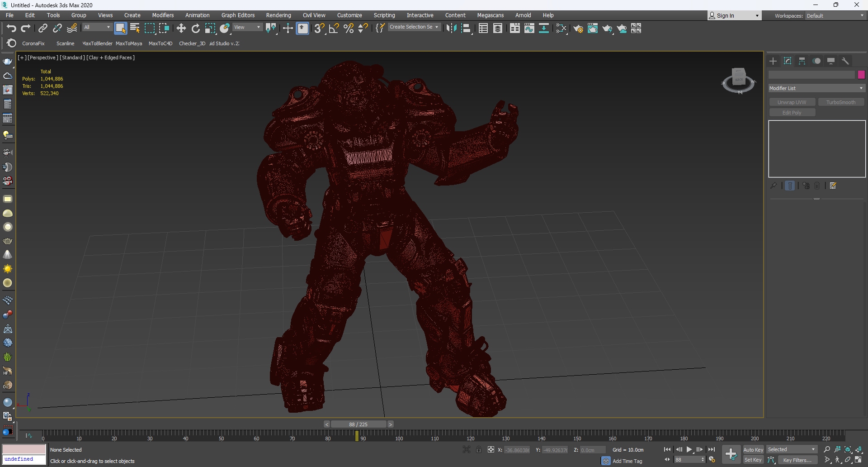Open the Scripting menu

point(384,15)
